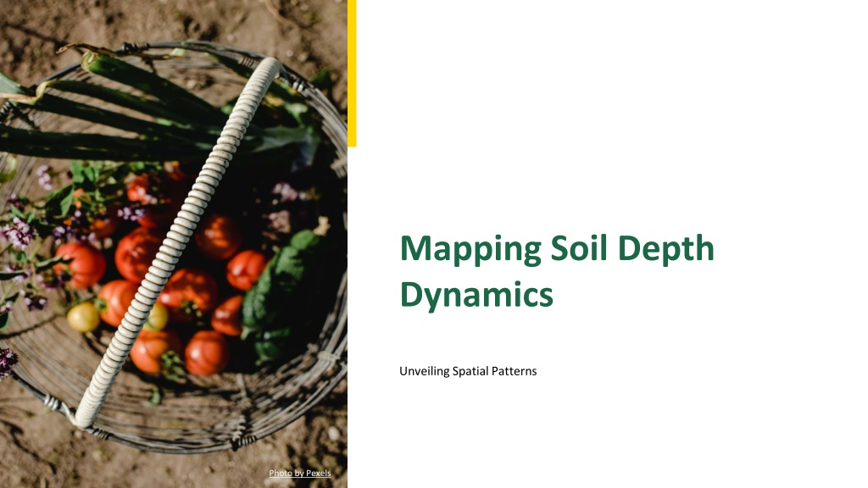Click the word Depth in the title
The width and height of the screenshot is (868, 488).
(x=665, y=249)
